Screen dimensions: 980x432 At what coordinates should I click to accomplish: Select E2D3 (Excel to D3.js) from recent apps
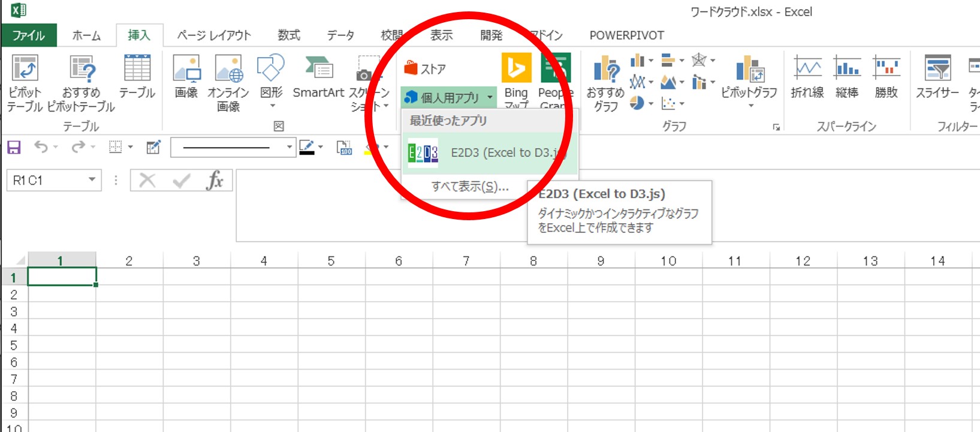[x=490, y=153]
